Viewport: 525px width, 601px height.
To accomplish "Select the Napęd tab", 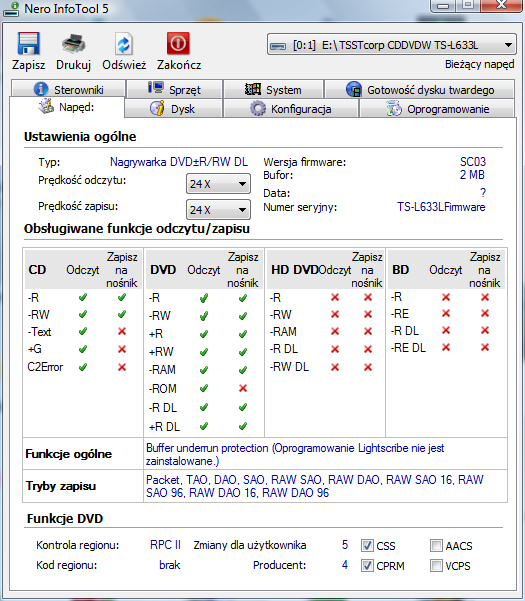I will 67,107.
